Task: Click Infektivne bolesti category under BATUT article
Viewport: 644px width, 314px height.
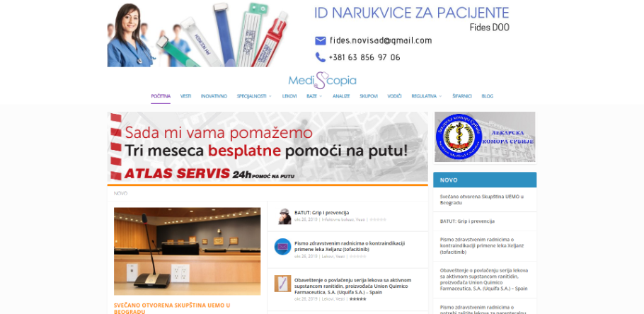Action: pos(337,220)
